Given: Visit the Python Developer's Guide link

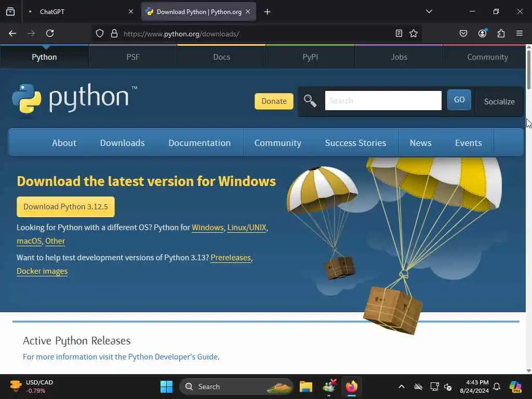Looking at the screenshot, I should [x=120, y=356].
